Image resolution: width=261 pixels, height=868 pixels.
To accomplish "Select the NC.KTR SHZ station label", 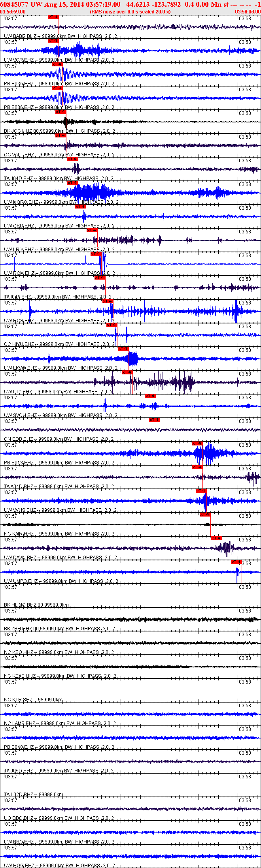I will pyautogui.click(x=33, y=700).
